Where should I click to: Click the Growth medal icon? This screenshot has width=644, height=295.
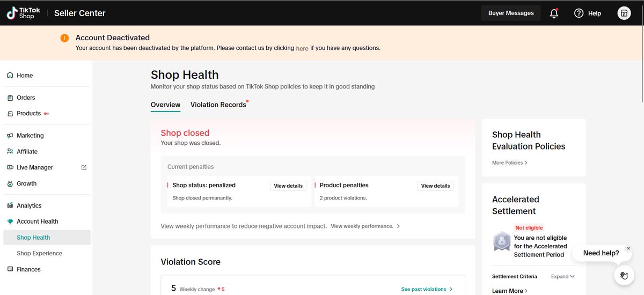point(10,183)
